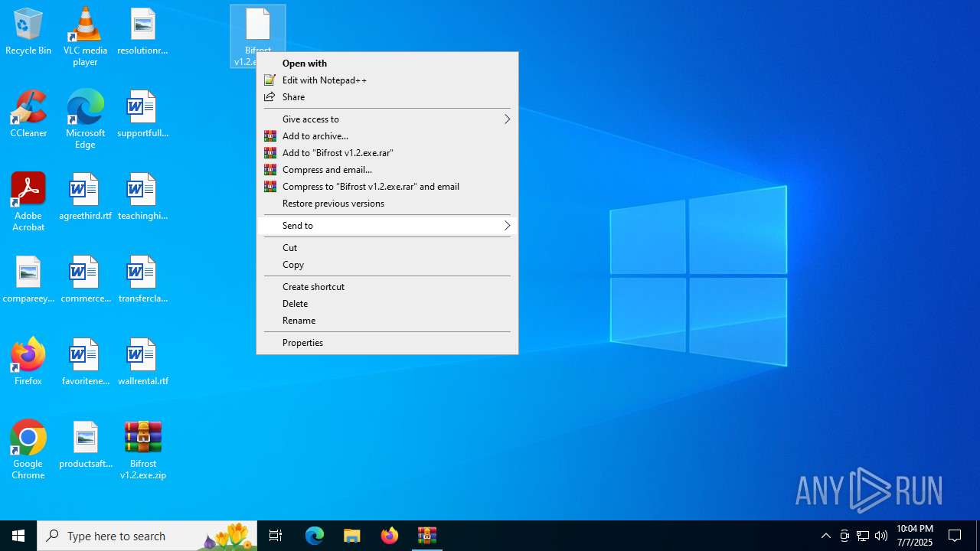
Task: Select the supportfull... Word document icon
Action: click(142, 114)
